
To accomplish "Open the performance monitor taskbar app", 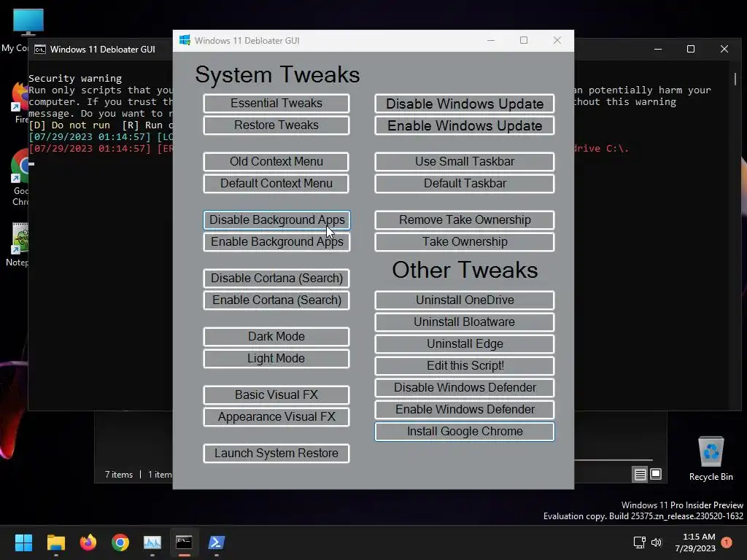I will click(152, 542).
